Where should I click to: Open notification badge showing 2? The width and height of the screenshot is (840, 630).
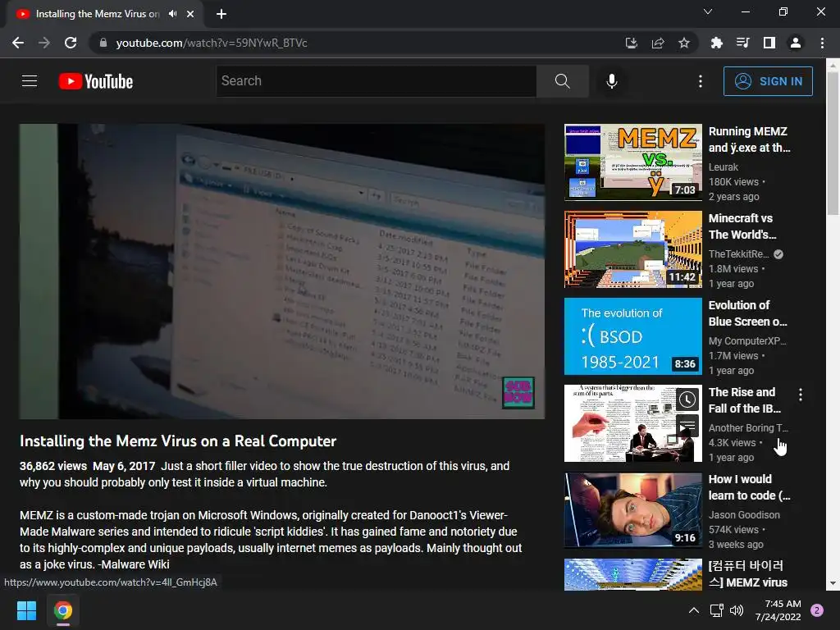(817, 610)
